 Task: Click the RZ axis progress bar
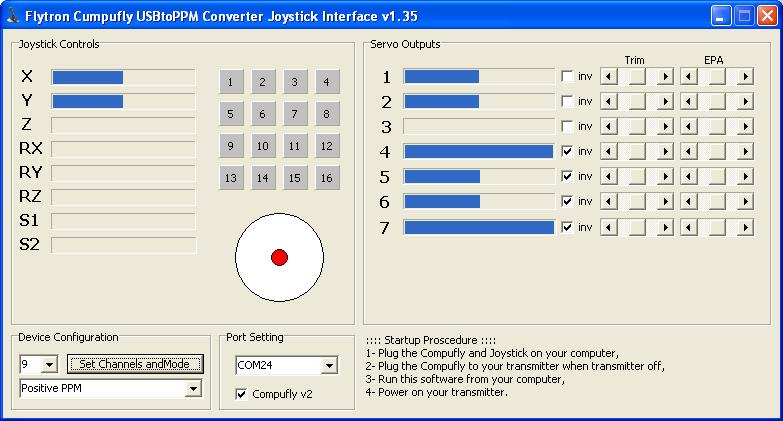pyautogui.click(x=123, y=197)
